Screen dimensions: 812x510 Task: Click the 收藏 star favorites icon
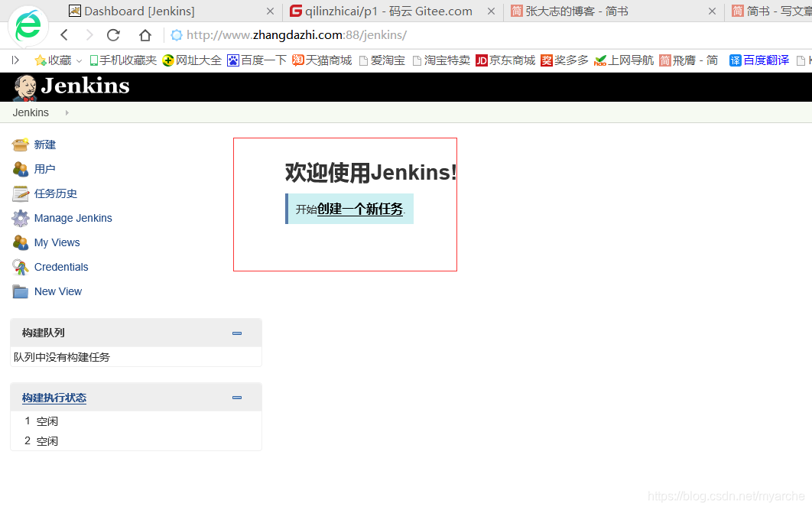point(41,60)
